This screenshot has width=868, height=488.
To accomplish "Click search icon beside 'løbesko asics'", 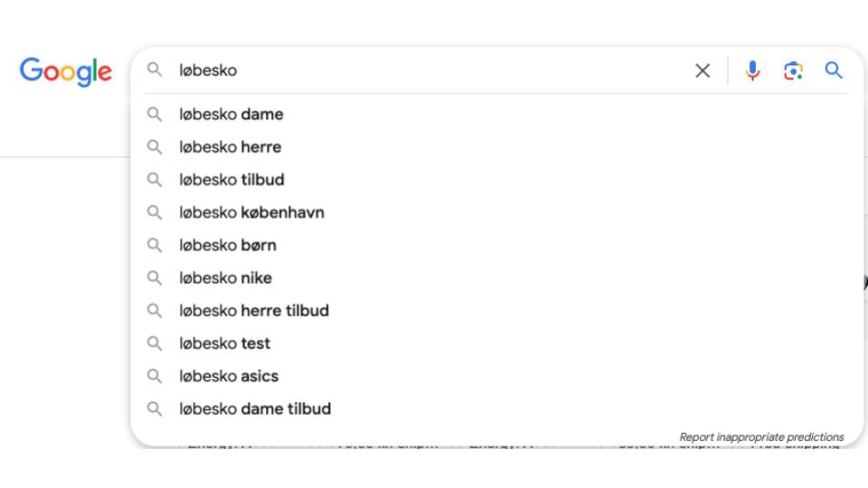I will coord(155,376).
